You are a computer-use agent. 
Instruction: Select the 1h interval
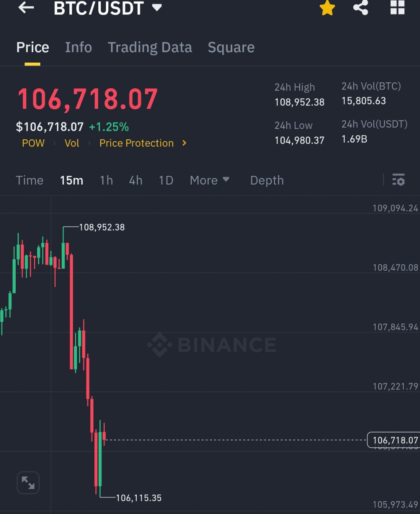106,180
